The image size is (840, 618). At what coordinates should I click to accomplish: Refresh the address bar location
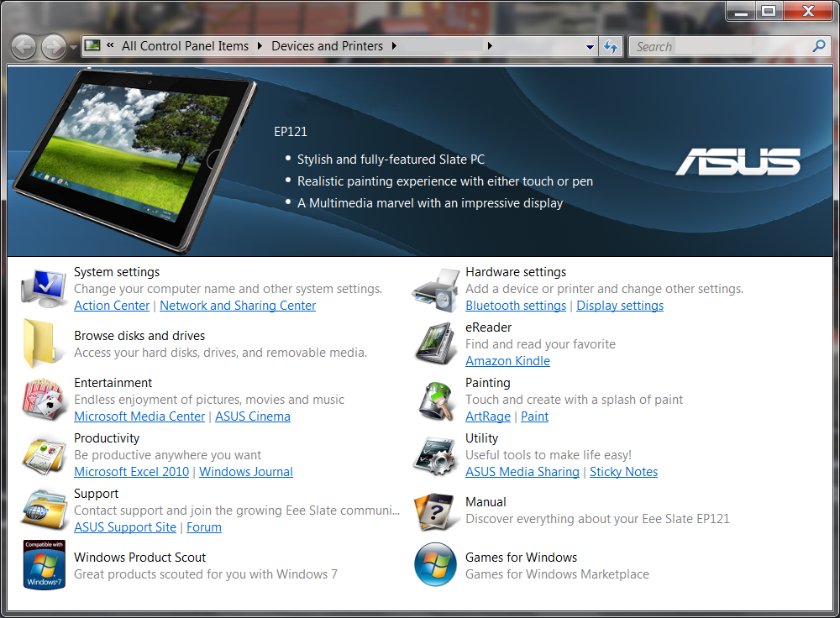click(610, 46)
